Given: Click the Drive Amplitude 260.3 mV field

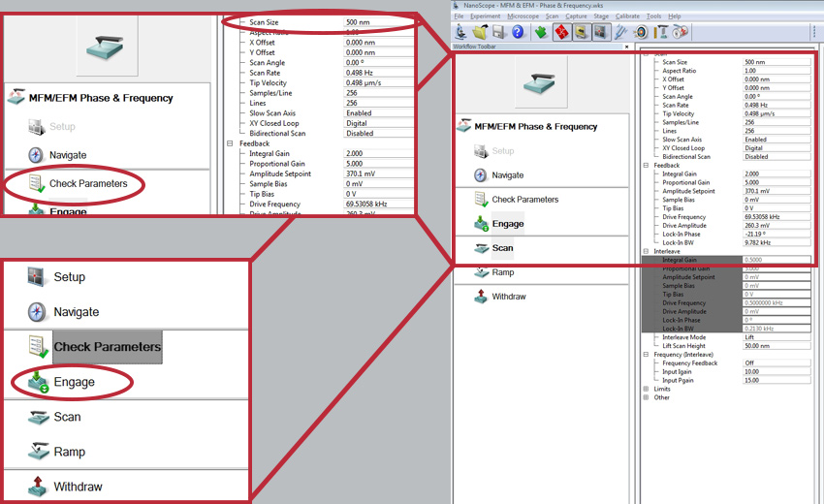Looking at the screenshot, I should point(776,226).
